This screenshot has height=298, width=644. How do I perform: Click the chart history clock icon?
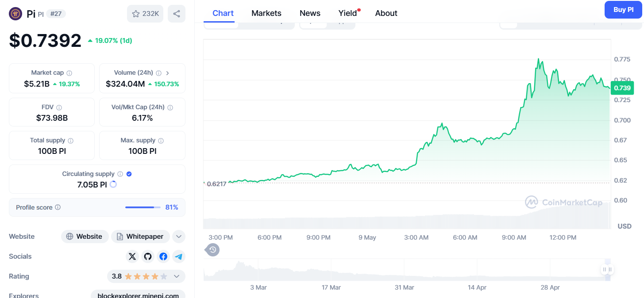(x=212, y=250)
